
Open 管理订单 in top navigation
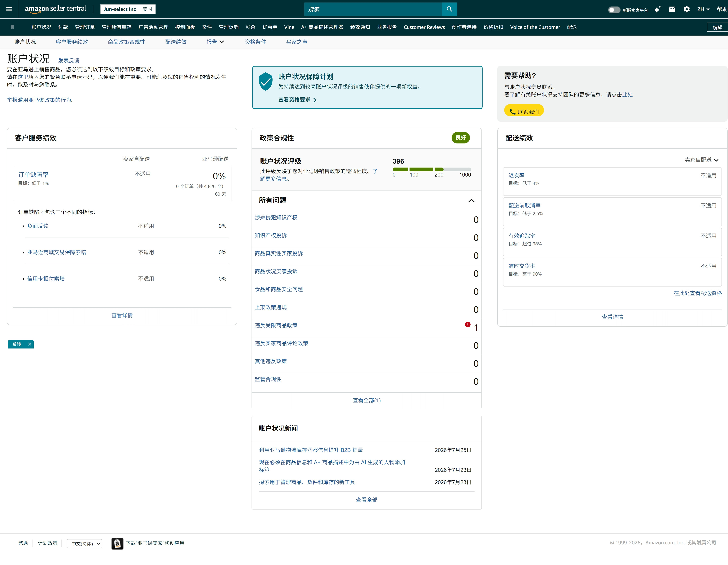click(85, 27)
